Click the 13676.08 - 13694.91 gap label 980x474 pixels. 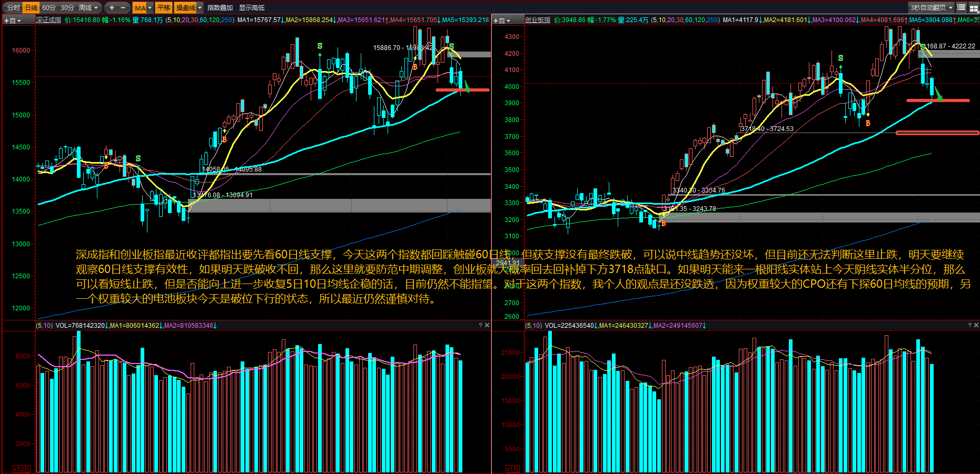(x=223, y=195)
